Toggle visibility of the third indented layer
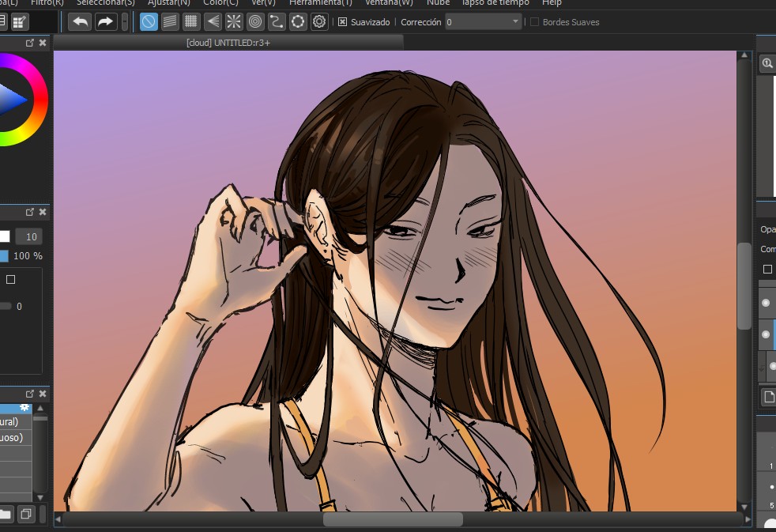The width and height of the screenshot is (776, 532). coord(773,366)
